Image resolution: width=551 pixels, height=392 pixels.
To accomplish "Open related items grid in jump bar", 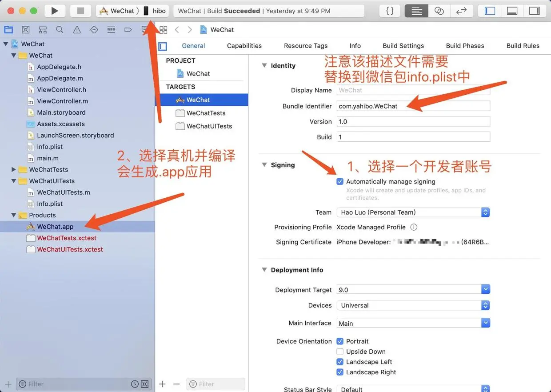I will point(164,30).
